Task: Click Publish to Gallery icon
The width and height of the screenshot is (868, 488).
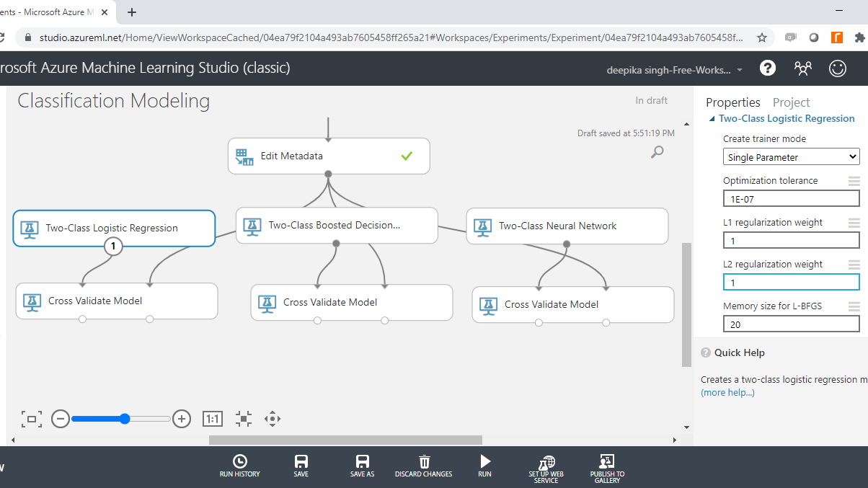Action: point(607,462)
